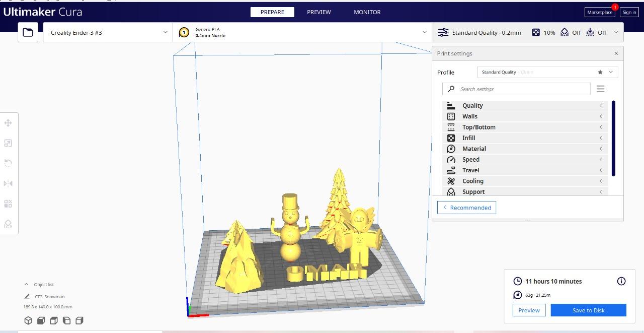
Task: Expand the Walls settings category
Action: point(525,116)
